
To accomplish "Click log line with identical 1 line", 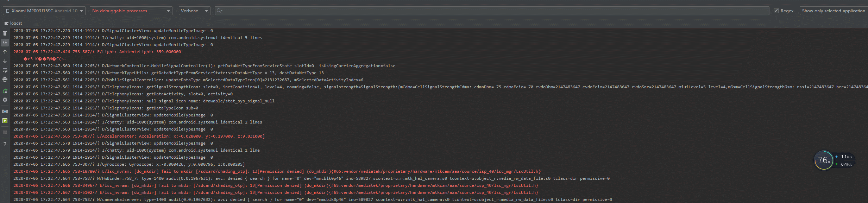I will [x=137, y=150].
